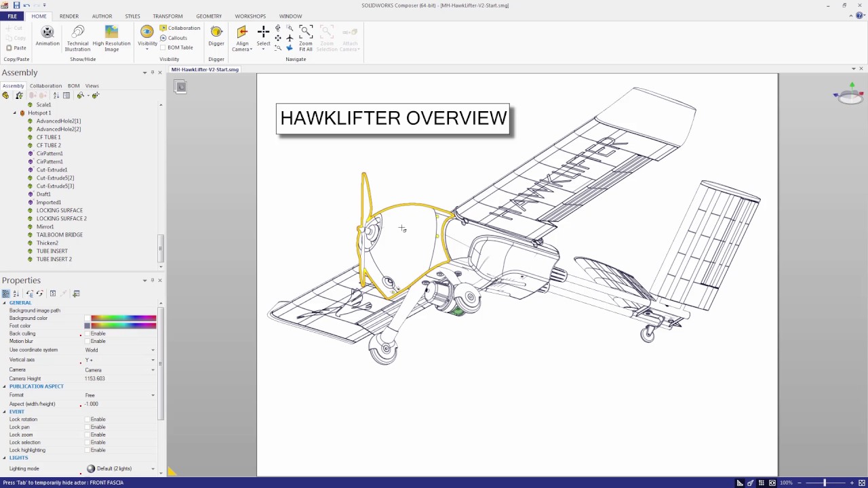
Task: Click the Camera Height value field
Action: point(120,379)
